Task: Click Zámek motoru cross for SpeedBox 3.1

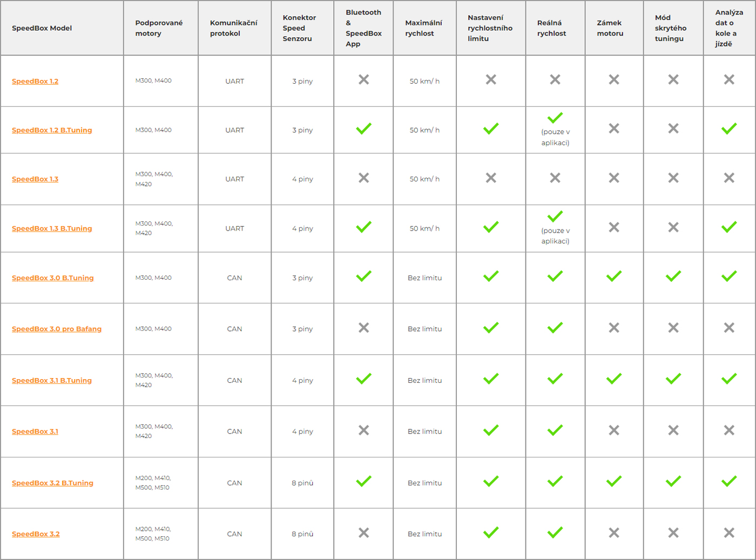Action: (x=614, y=430)
